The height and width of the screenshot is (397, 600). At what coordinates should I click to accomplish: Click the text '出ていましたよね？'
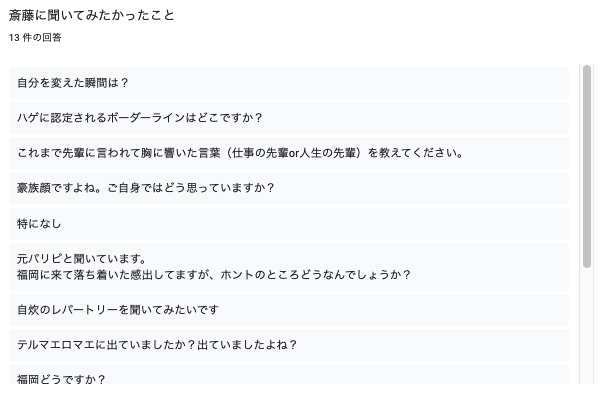point(248,345)
